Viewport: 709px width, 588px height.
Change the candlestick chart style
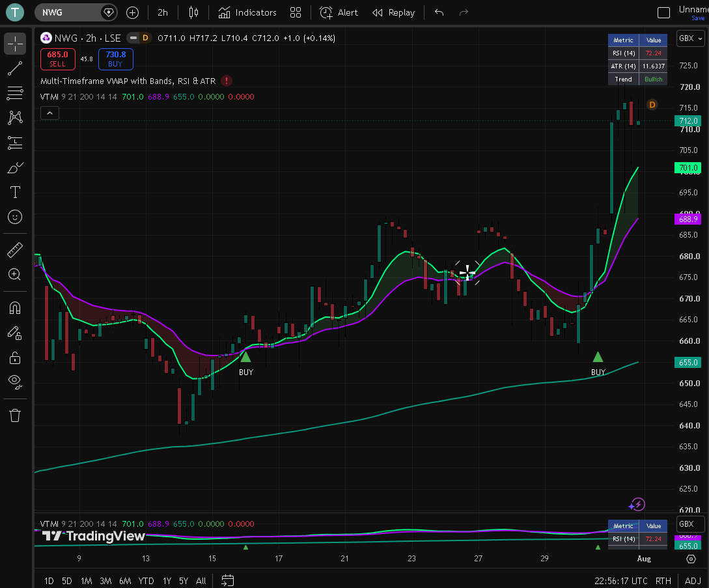[x=193, y=12]
